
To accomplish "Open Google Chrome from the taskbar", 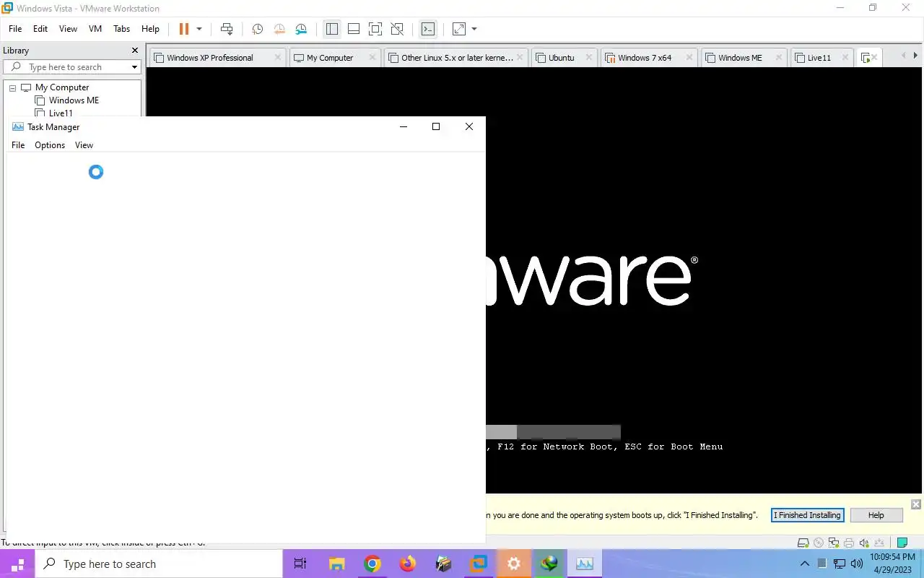I will pos(372,564).
